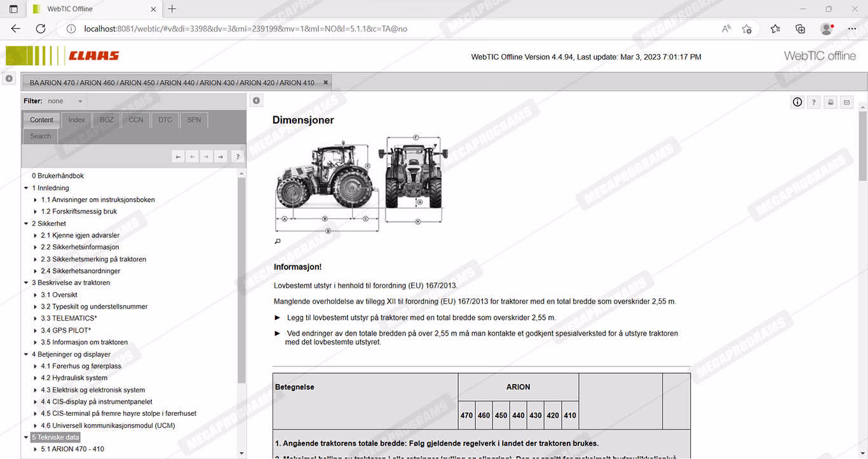868x459 pixels.
Task: Click the document info icon
Action: (797, 102)
